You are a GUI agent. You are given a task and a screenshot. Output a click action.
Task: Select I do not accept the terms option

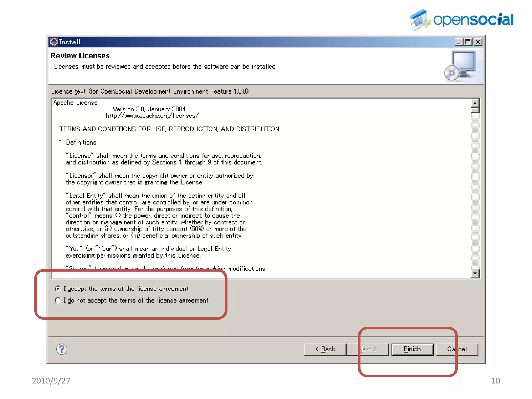(58, 300)
